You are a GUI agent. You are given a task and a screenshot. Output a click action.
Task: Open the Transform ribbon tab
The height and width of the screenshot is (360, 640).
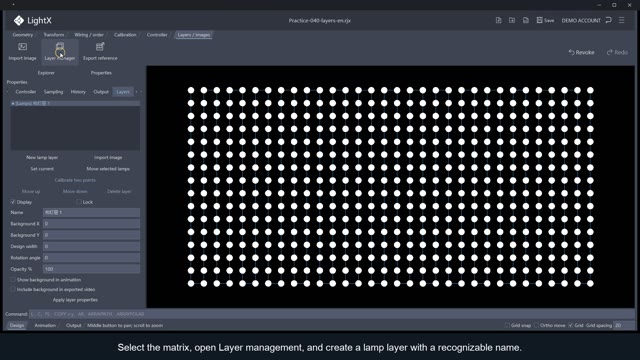pyautogui.click(x=53, y=35)
